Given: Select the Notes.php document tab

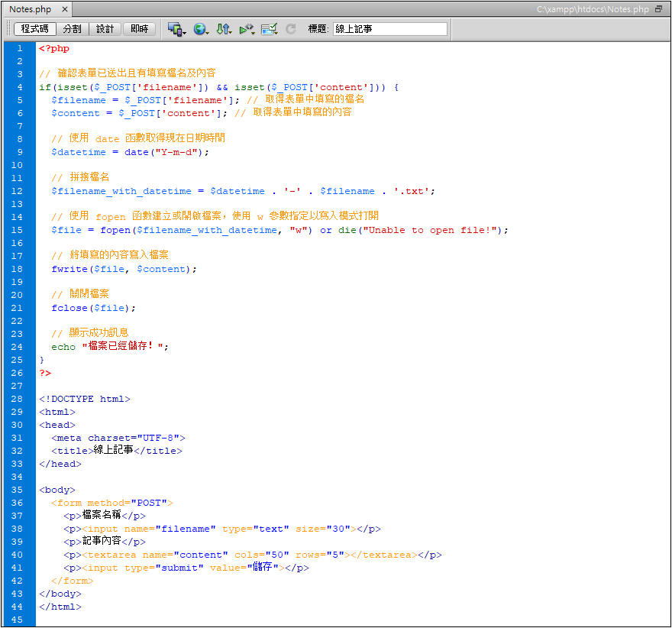Looking at the screenshot, I should pos(29,10).
